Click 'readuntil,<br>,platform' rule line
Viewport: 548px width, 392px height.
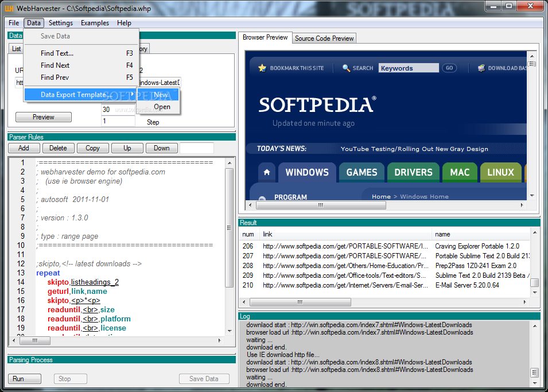89,319
